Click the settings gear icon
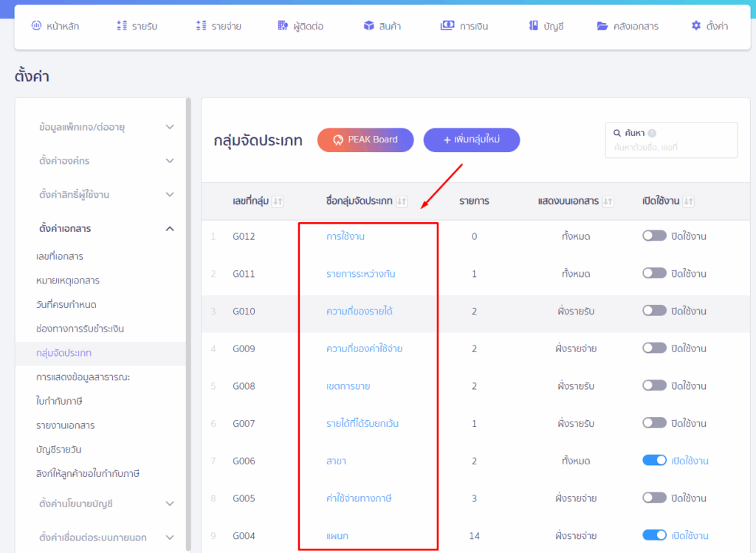 pos(695,26)
